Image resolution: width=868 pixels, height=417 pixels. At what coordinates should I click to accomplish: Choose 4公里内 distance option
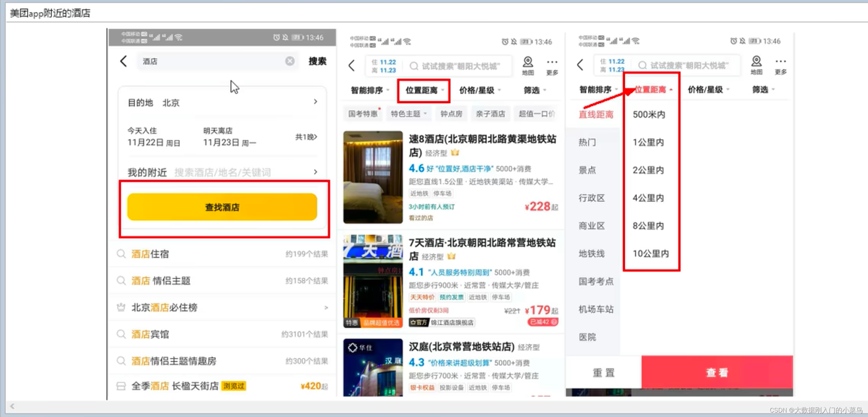click(x=648, y=198)
